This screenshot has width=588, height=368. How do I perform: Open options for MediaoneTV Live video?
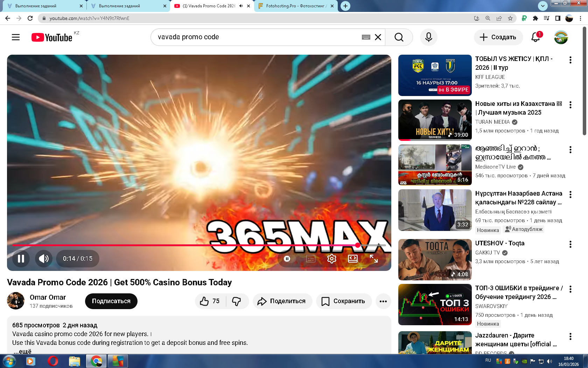570,150
